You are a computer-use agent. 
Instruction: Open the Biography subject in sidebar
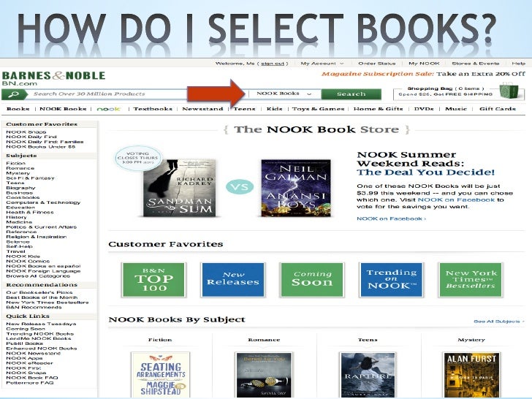(x=20, y=188)
